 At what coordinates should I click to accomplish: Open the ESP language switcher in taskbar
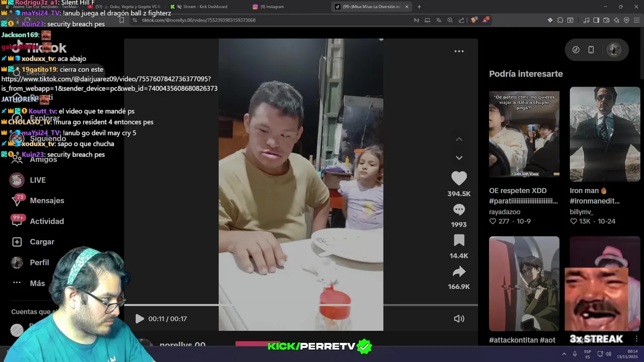[x=588, y=354]
